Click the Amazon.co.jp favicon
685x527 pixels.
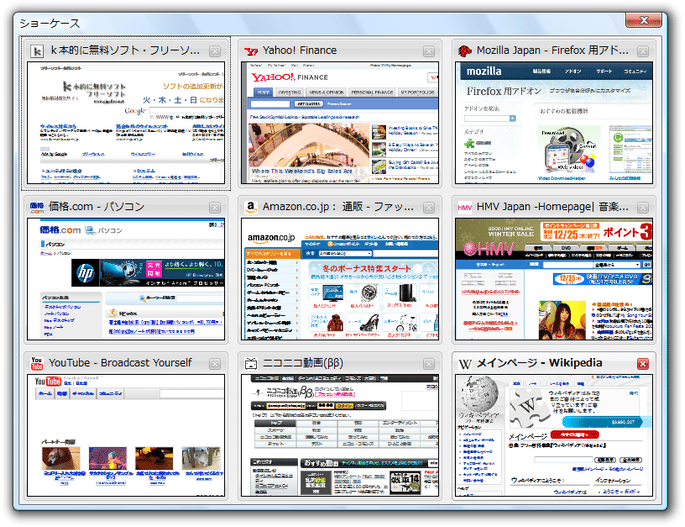pyautogui.click(x=251, y=207)
